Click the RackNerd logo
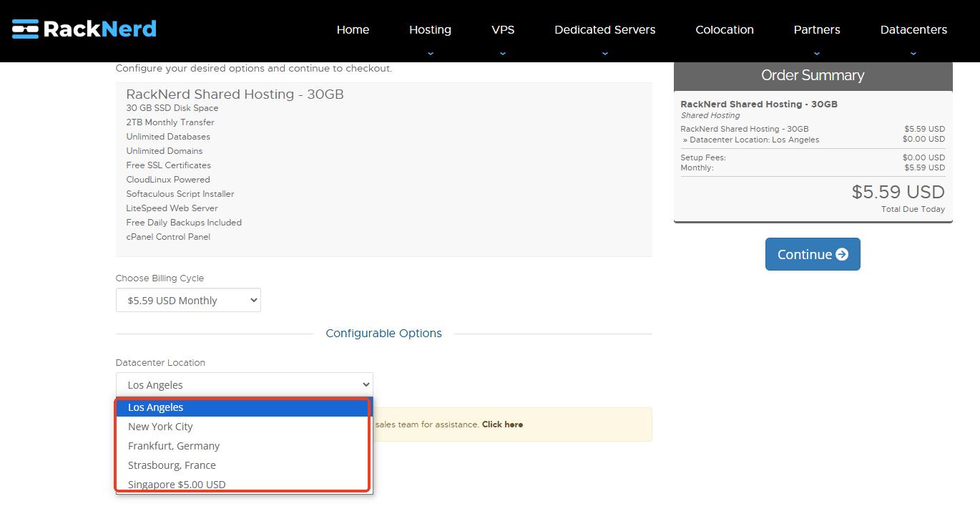 point(84,29)
